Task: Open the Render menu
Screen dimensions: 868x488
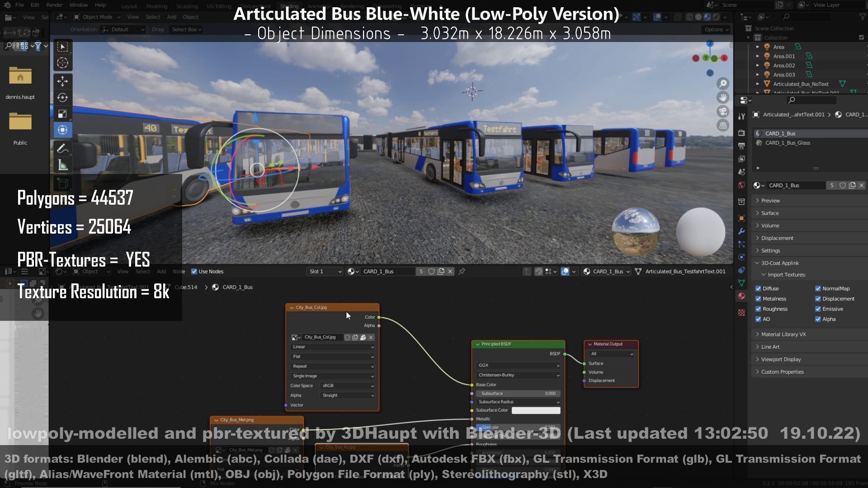Action: coord(55,5)
